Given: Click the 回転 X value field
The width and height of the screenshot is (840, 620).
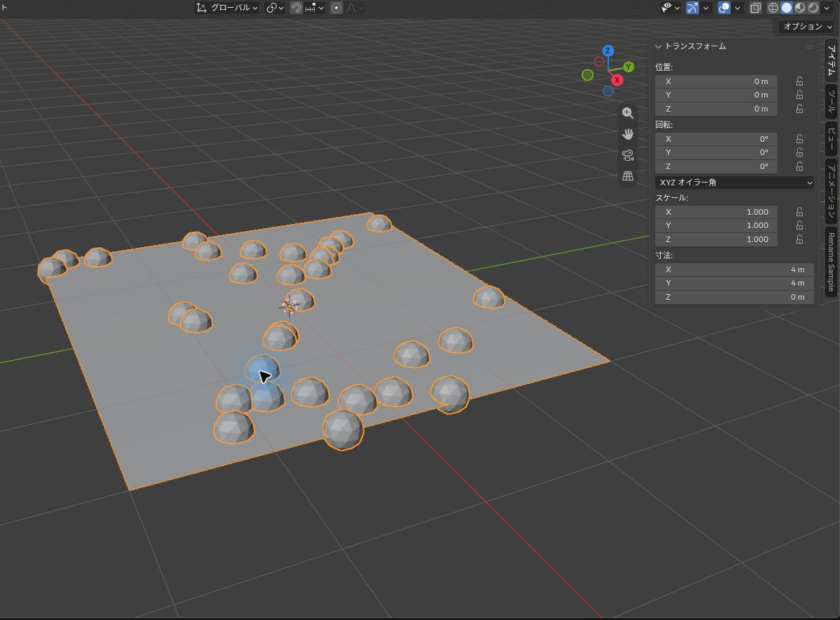Looking at the screenshot, I should click(x=716, y=138).
